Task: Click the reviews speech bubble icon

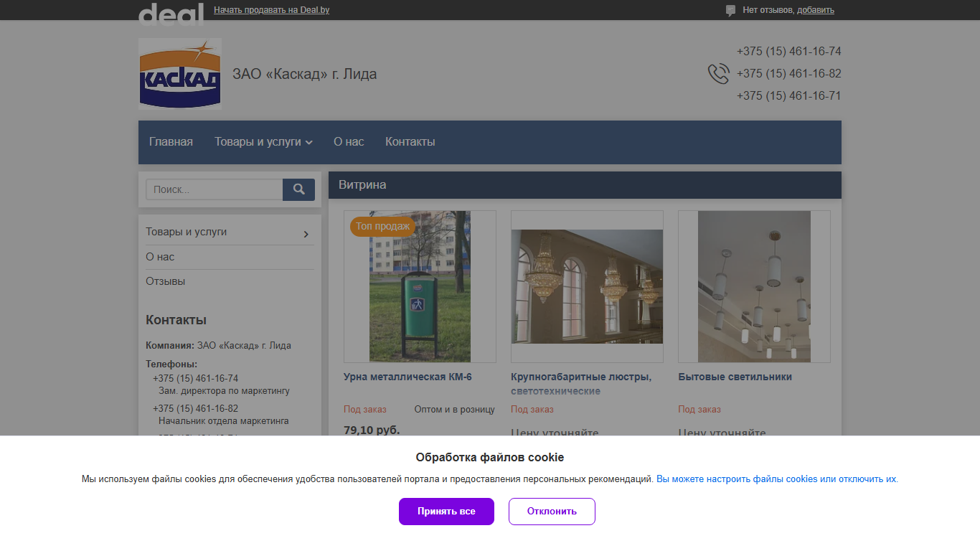Action: pyautogui.click(x=731, y=11)
